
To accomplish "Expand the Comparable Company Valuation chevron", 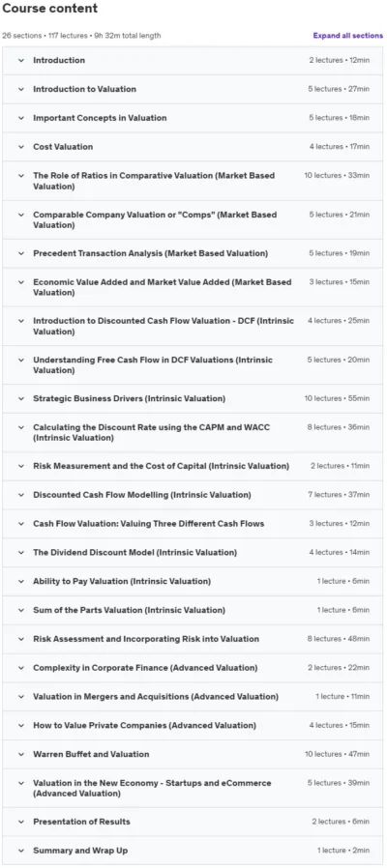I will pos(21,215).
